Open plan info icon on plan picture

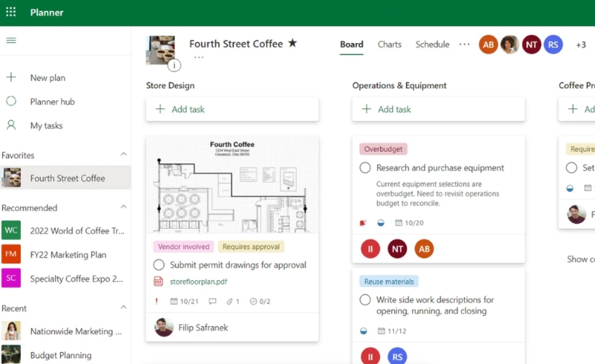pyautogui.click(x=174, y=65)
